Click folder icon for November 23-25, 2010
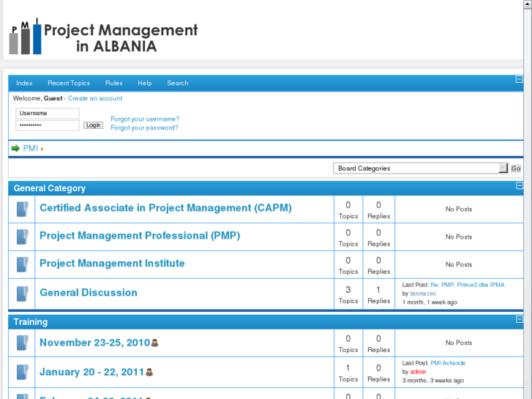This screenshot has height=399, width=532. click(23, 343)
